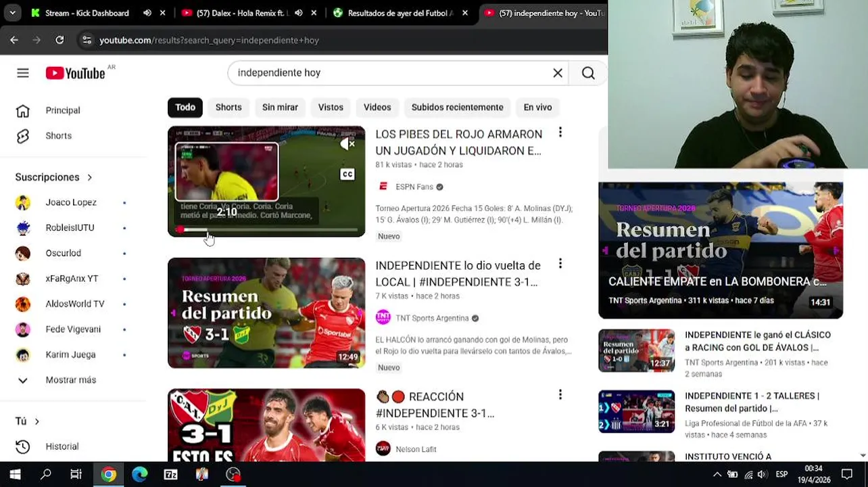Select the 'Sin mirar' filter chip
868x487 pixels.
280,108
